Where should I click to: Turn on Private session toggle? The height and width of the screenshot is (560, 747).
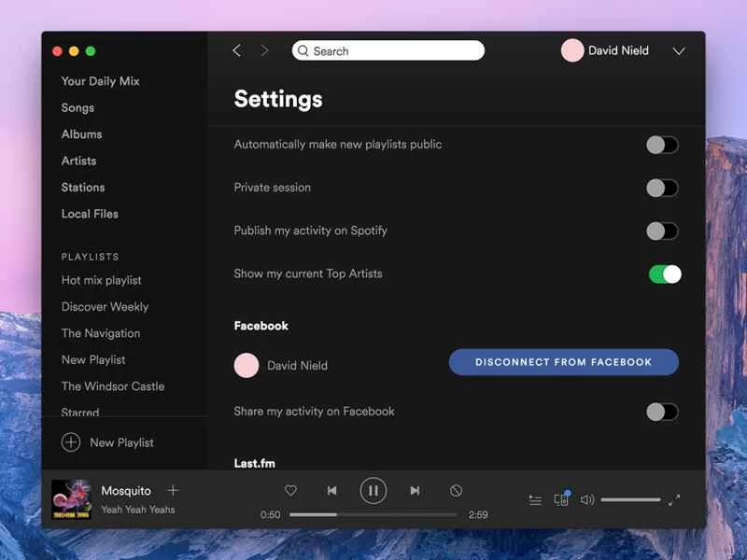point(662,188)
